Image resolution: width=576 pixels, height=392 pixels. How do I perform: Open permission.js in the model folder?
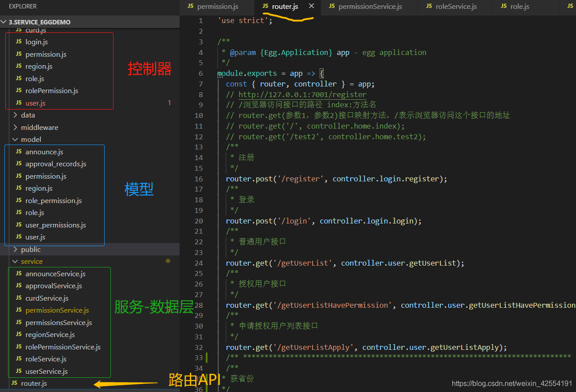tap(46, 176)
